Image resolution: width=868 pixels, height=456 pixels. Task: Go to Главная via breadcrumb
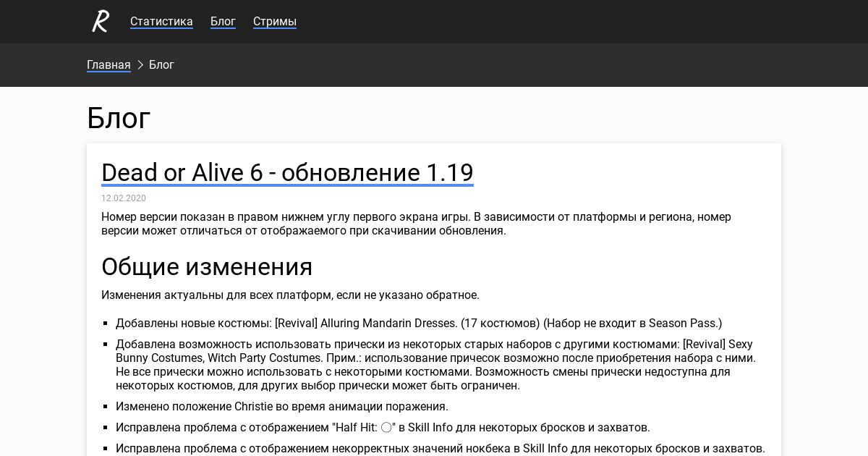click(109, 64)
